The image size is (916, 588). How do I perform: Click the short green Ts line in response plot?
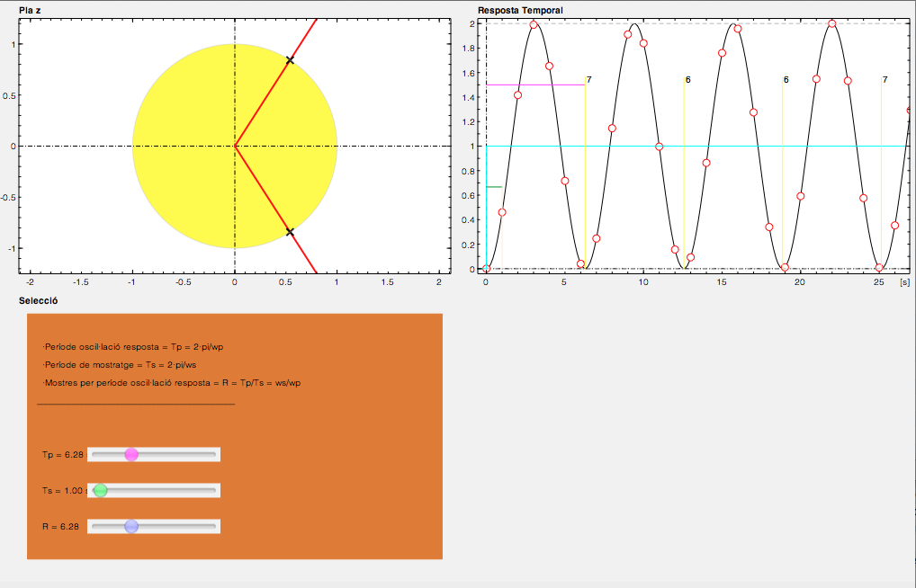click(494, 187)
